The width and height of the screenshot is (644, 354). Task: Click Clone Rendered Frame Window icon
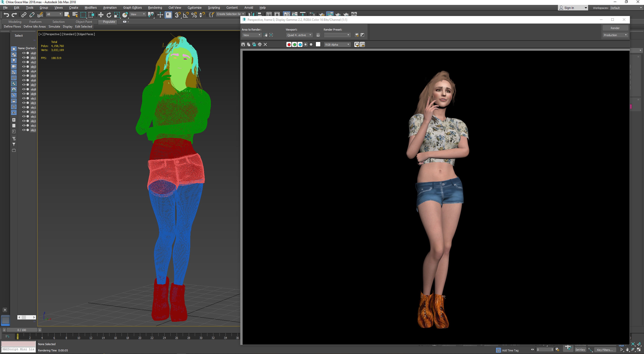pos(254,44)
